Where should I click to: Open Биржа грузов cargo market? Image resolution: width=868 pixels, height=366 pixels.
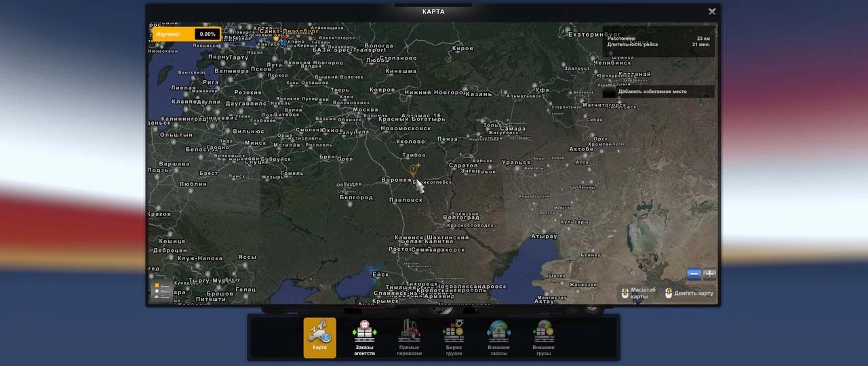453,337
